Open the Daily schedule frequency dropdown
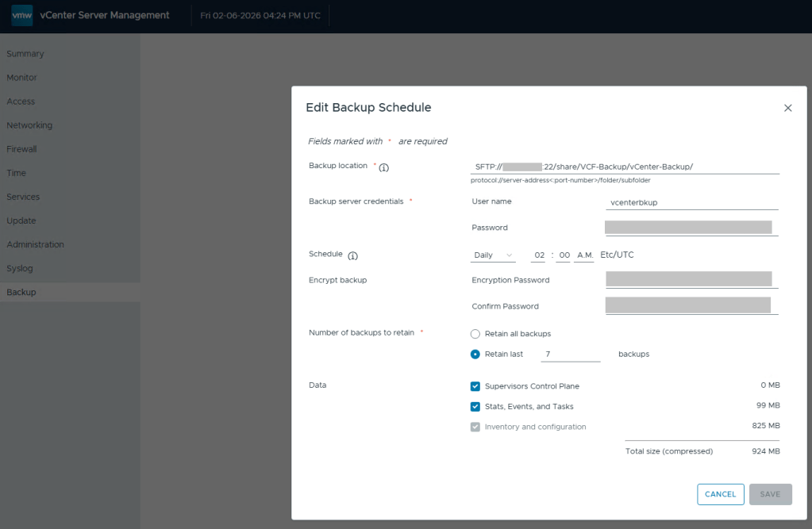The height and width of the screenshot is (529, 812). (x=493, y=255)
